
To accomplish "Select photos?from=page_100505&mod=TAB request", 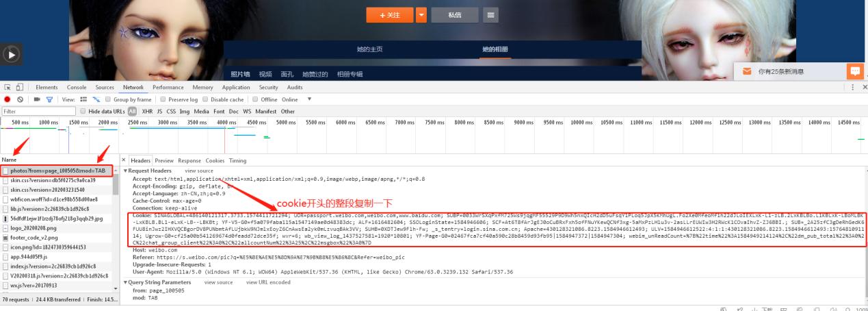I will (x=57, y=170).
